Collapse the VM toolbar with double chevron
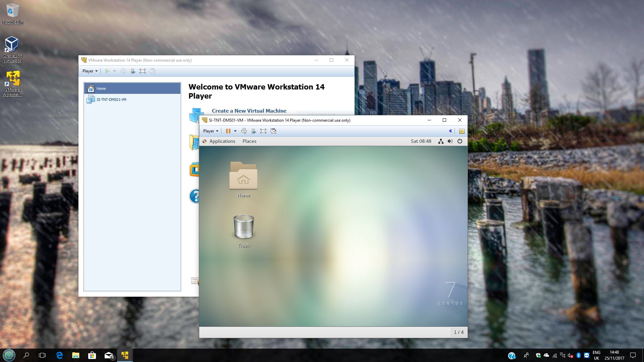Viewport: 644px width, 362px height. click(450, 131)
